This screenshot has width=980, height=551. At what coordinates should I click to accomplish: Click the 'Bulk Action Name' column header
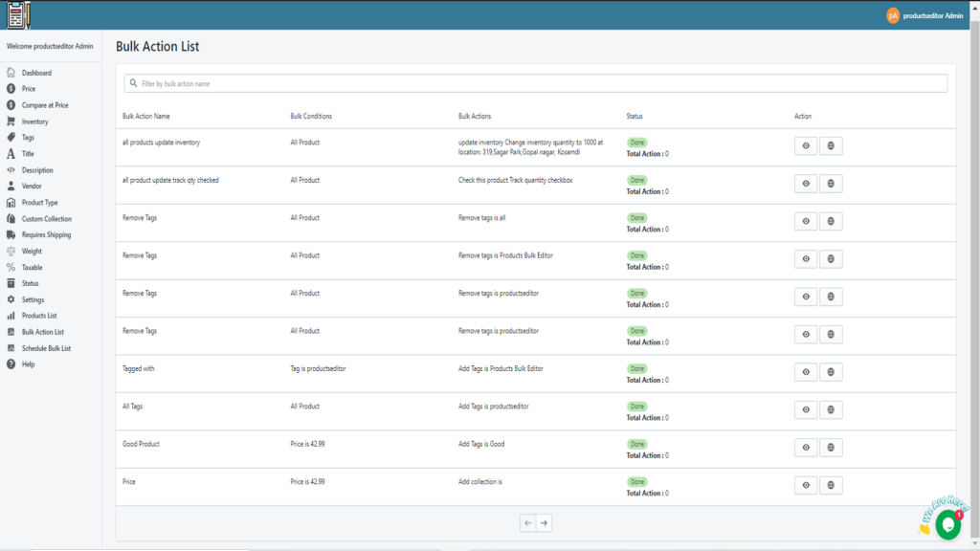[146, 116]
